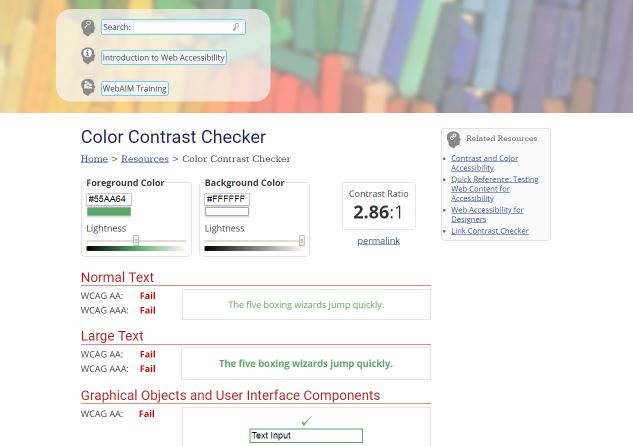Focus the foreground hex field #55AA64
The image size is (633, 446).
[x=109, y=199]
